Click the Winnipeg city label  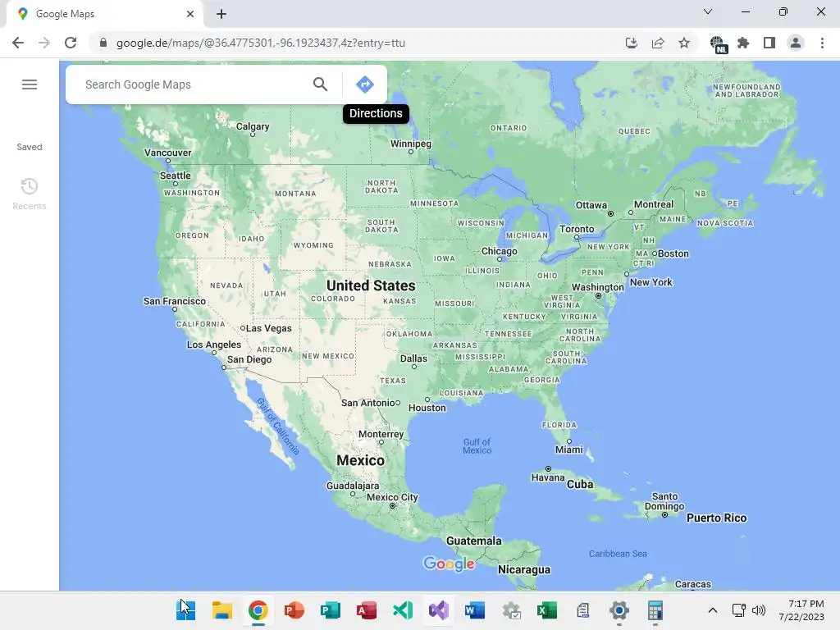411,144
